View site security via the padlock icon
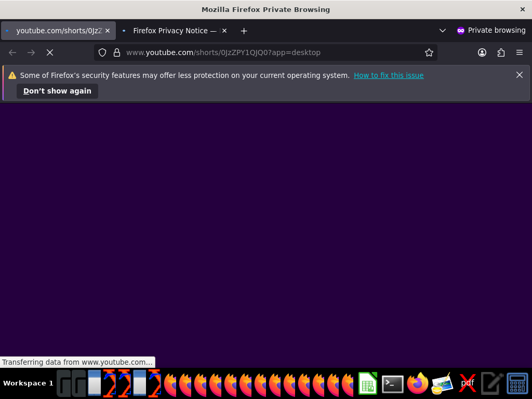532x399 pixels. point(117,52)
